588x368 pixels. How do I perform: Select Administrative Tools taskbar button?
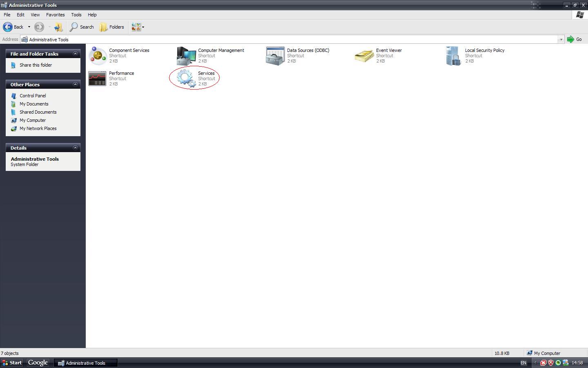[x=86, y=363]
